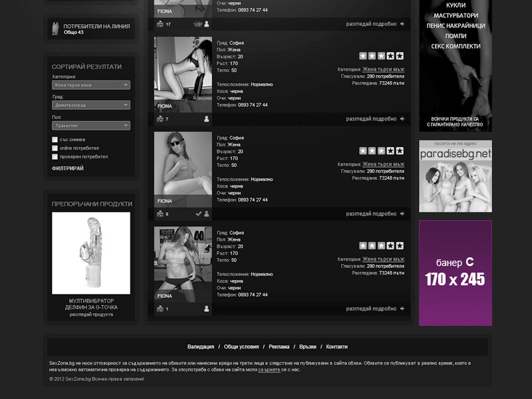The width and height of the screenshot is (532, 399).
Task: Click the photo count icon showing 17
Action: click(160, 24)
